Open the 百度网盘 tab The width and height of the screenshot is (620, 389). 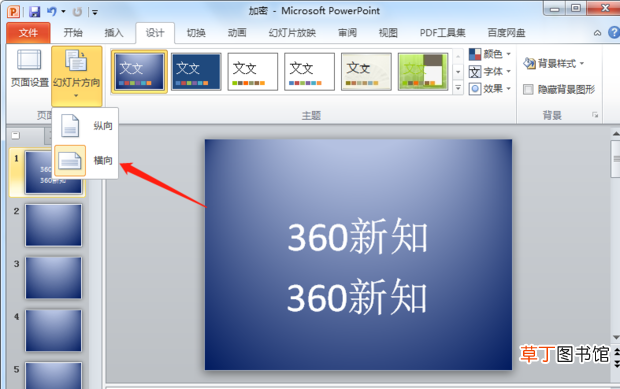507,33
